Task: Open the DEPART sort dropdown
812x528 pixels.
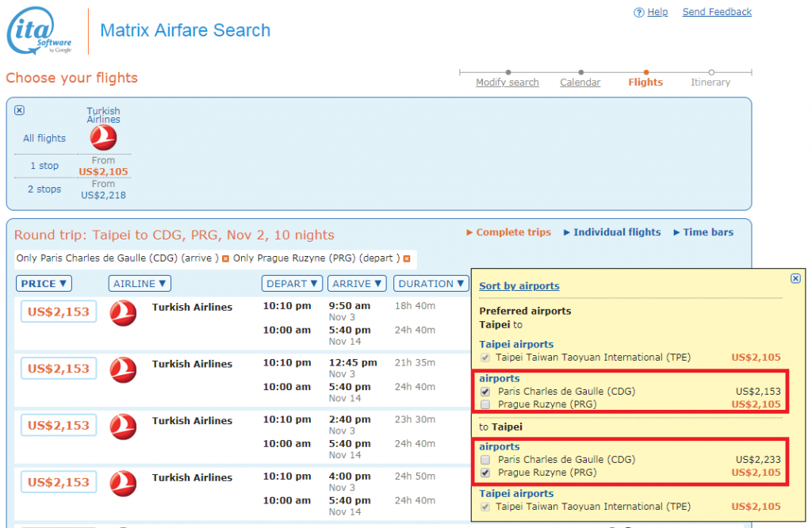Action: [292, 284]
